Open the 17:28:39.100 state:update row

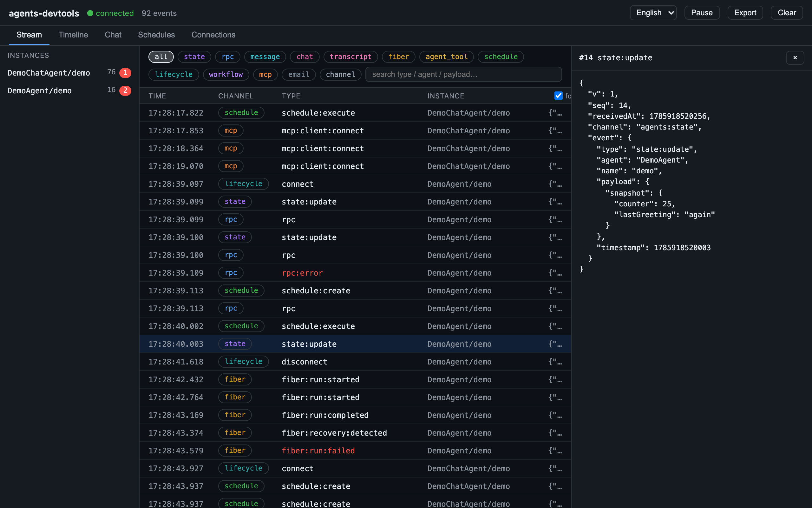pyautogui.click(x=355, y=237)
